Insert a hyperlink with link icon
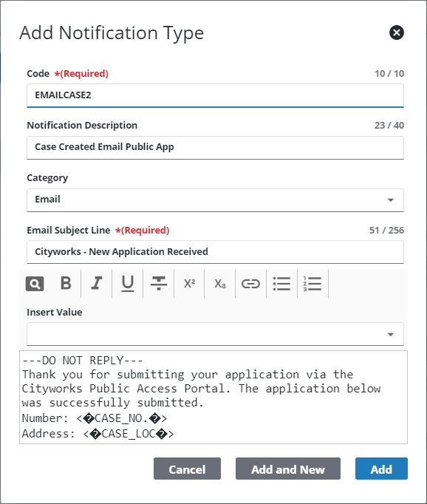 point(250,284)
